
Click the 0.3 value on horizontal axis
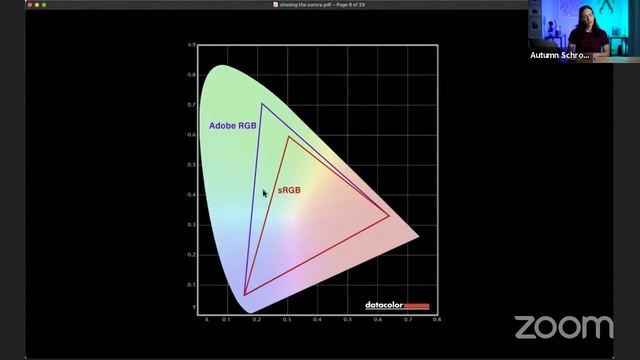[287, 320]
